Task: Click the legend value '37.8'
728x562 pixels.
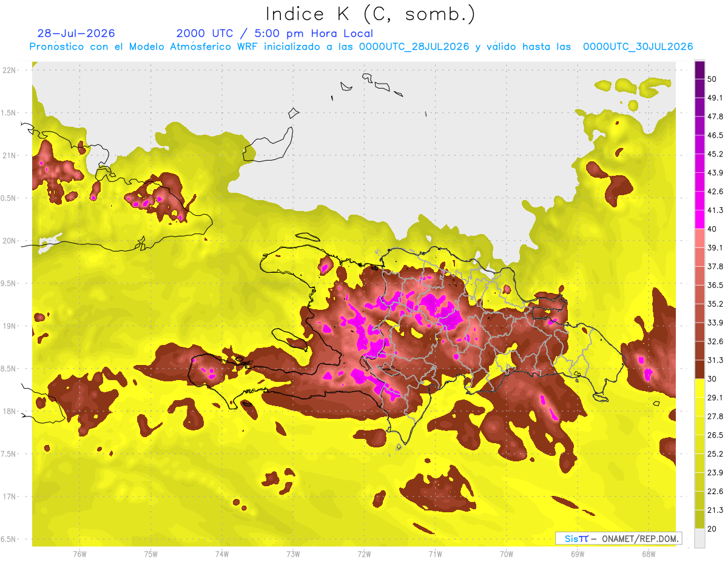Action: 715,267
